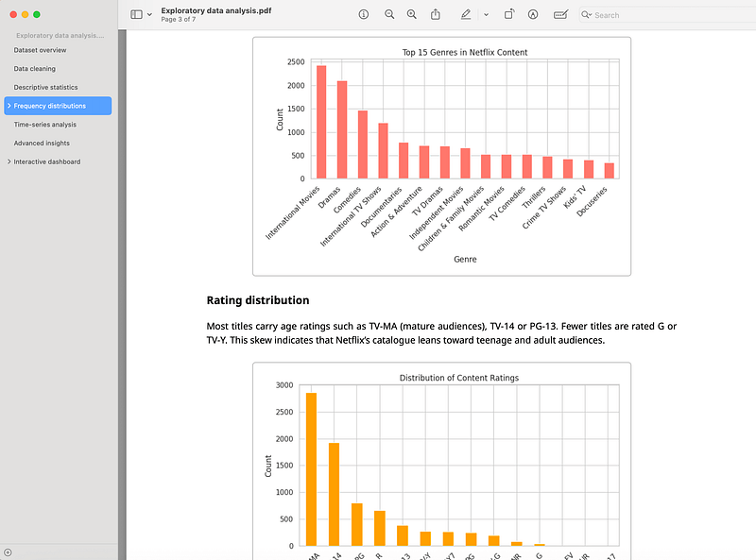Show the Markup toolbar

533,14
